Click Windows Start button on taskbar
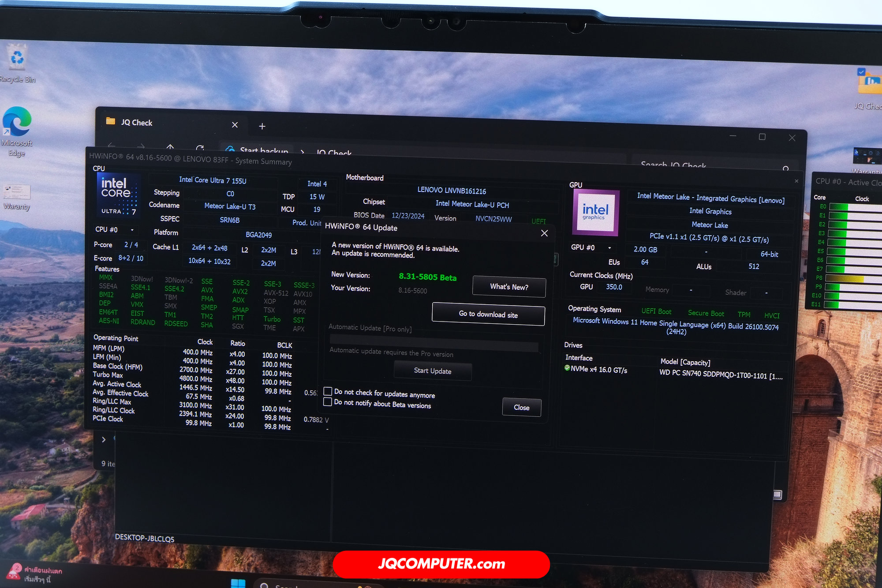This screenshot has width=882, height=588. pyautogui.click(x=238, y=583)
